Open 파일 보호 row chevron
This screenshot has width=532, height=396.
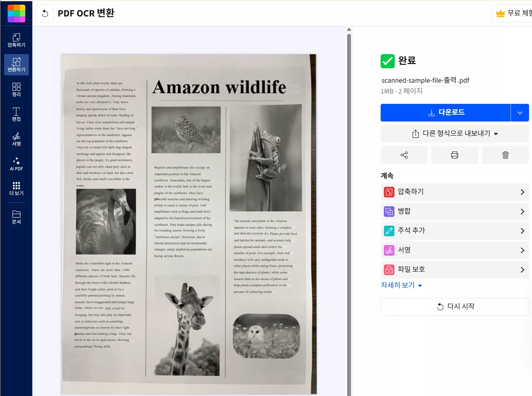[x=522, y=270]
